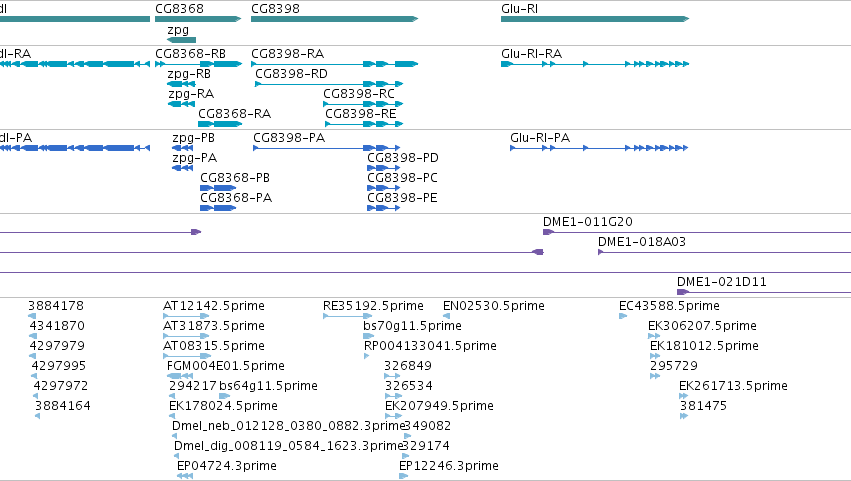Click the zpg gene glyph
The height and width of the screenshot is (481, 851).
[x=181, y=40]
